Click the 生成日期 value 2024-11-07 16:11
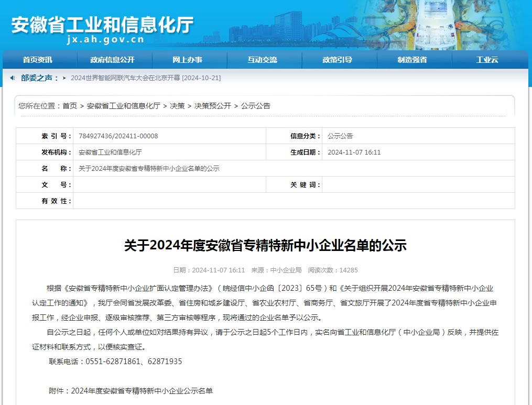 point(354,152)
